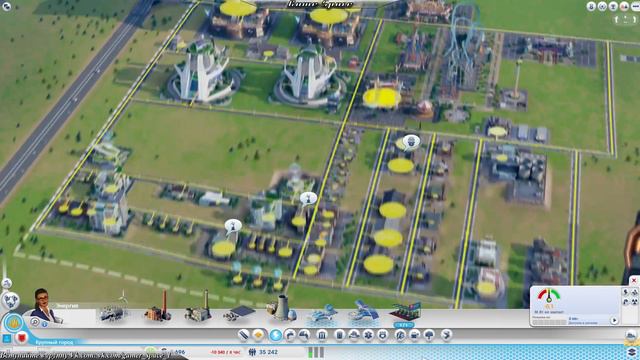Viewport: 640px width, 360px height.
Task: Open the Roads menu in the bottom toolbar
Action: coord(244,335)
